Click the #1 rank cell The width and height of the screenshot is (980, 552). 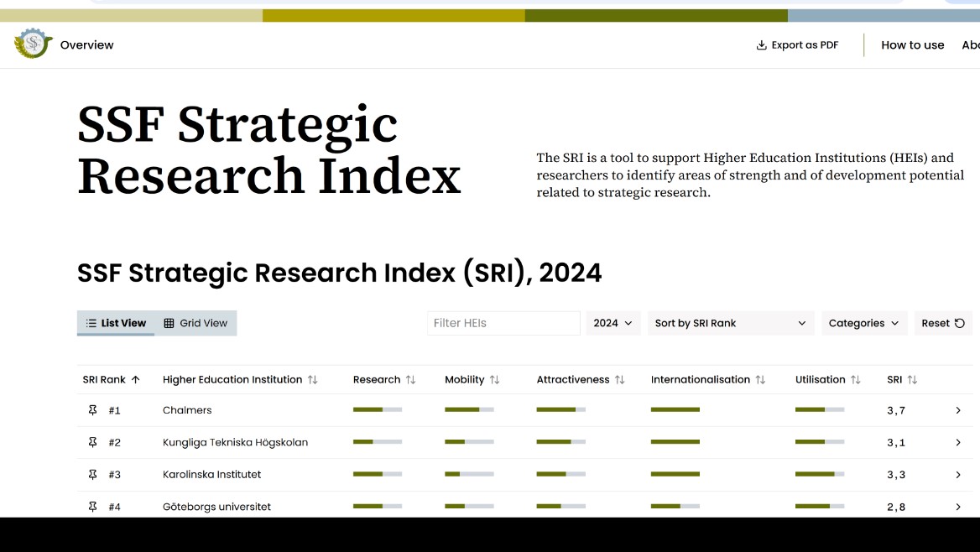114,411
